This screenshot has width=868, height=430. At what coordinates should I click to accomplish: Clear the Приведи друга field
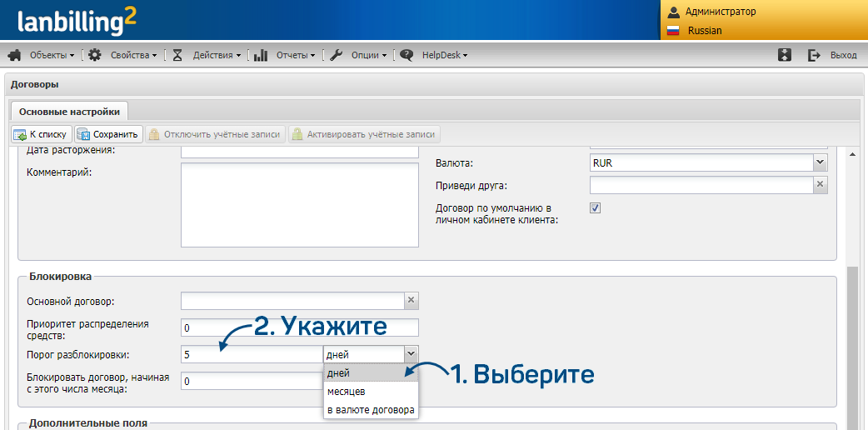(x=821, y=184)
